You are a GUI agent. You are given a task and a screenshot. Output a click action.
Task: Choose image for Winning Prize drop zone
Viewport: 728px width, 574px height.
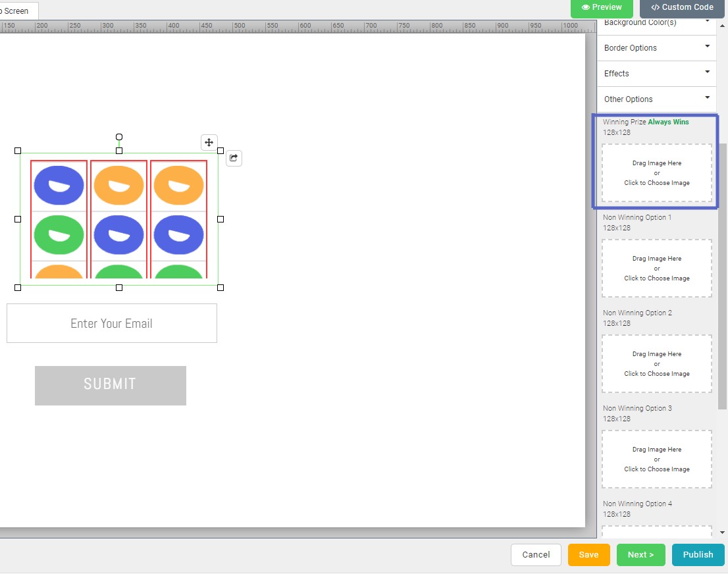[x=656, y=173]
